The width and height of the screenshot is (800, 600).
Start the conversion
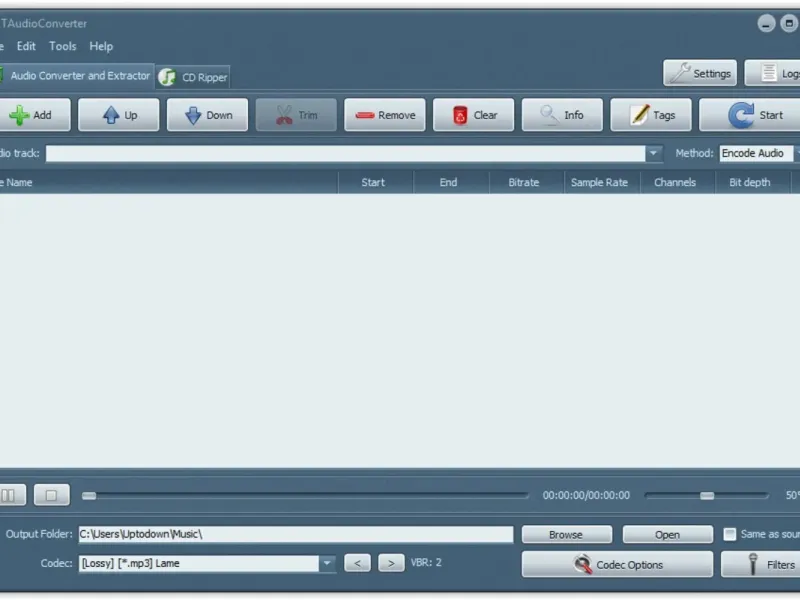750,115
